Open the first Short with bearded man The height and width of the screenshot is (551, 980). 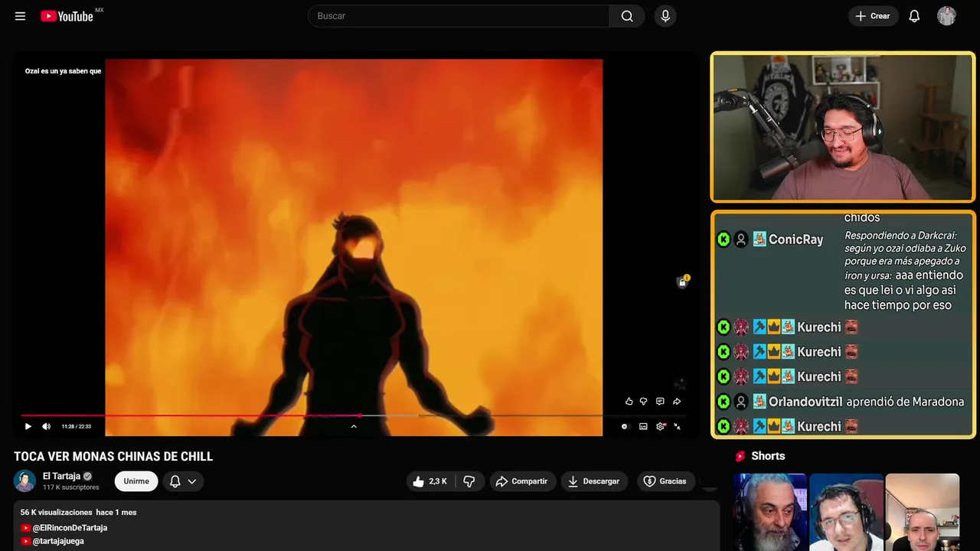[769, 511]
